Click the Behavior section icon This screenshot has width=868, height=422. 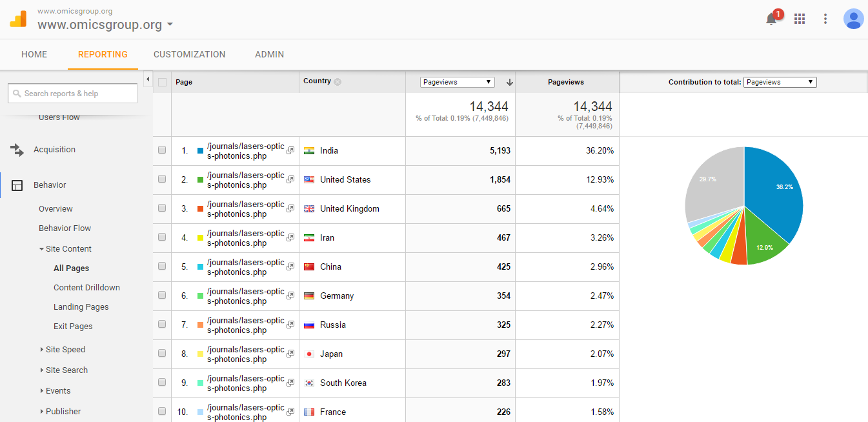point(17,185)
